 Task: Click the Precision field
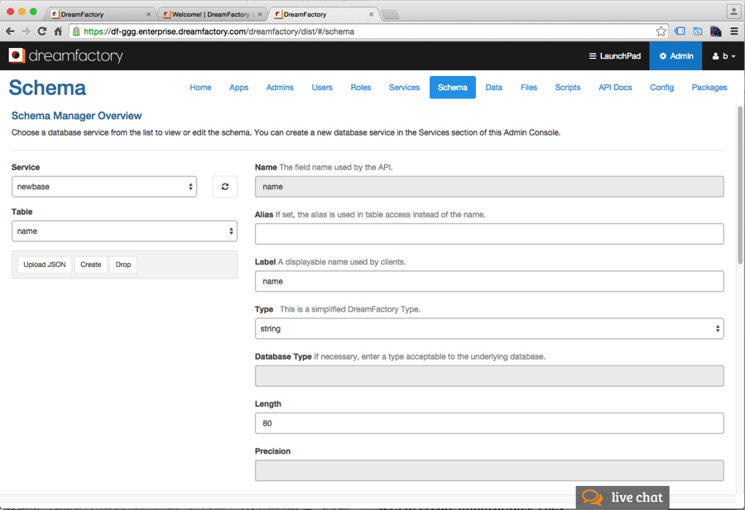[489, 471]
